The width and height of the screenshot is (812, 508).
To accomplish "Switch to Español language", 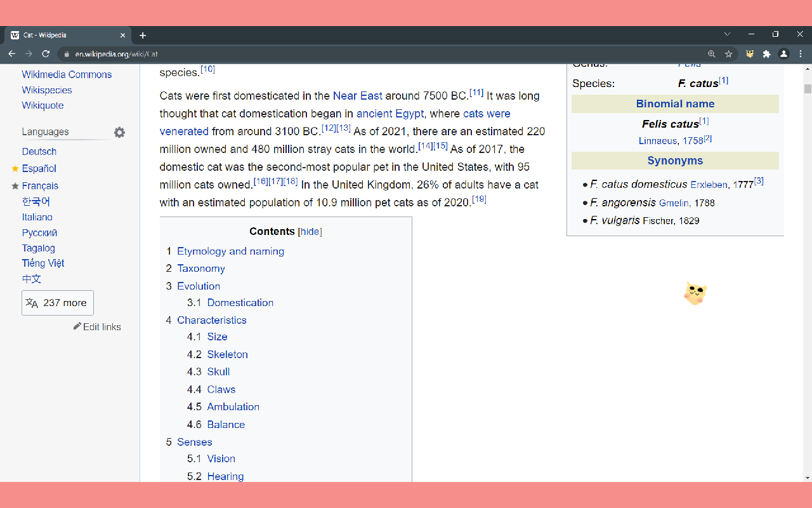I will click(x=39, y=168).
